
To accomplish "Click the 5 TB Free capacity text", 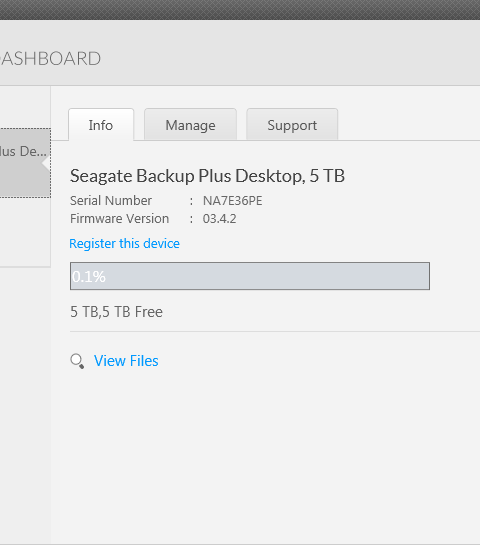I will point(116,312).
